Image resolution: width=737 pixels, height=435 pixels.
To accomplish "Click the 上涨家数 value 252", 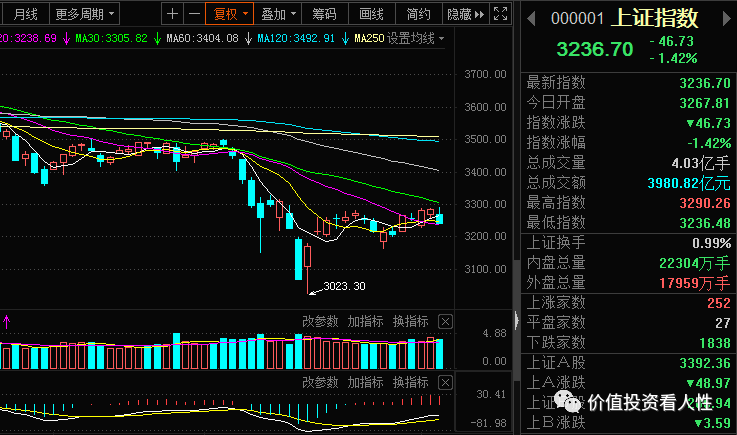I will 719,303.
